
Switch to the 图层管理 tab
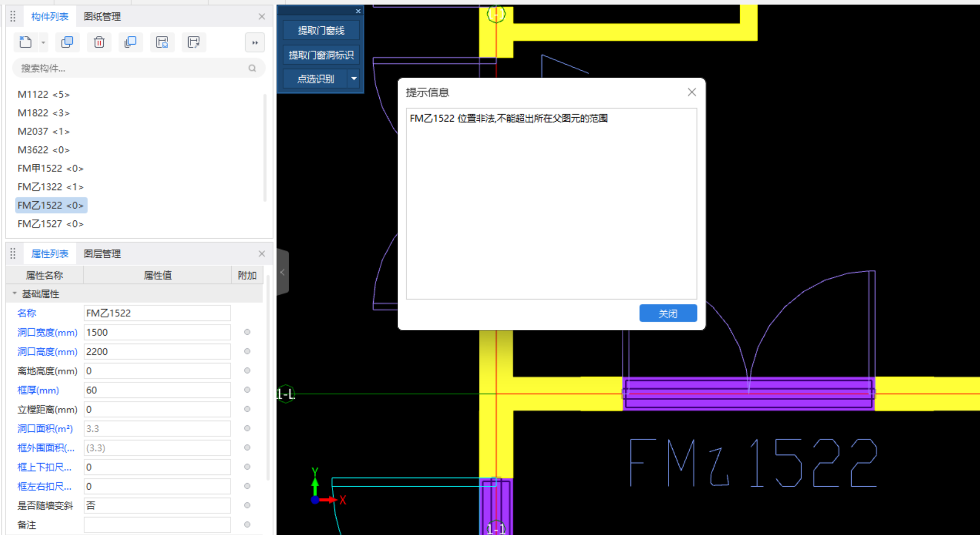tap(102, 254)
